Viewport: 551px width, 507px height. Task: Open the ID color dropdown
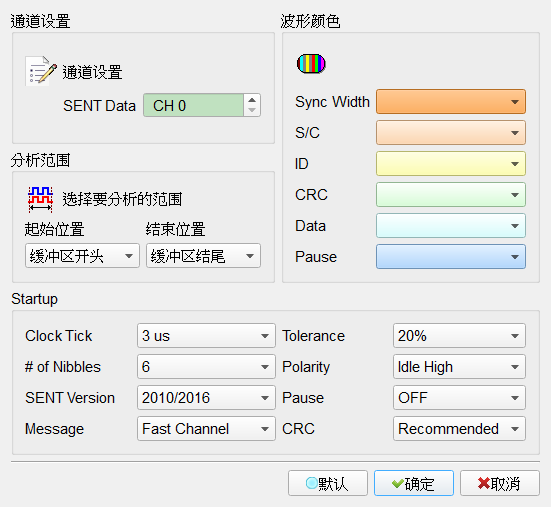(451, 163)
